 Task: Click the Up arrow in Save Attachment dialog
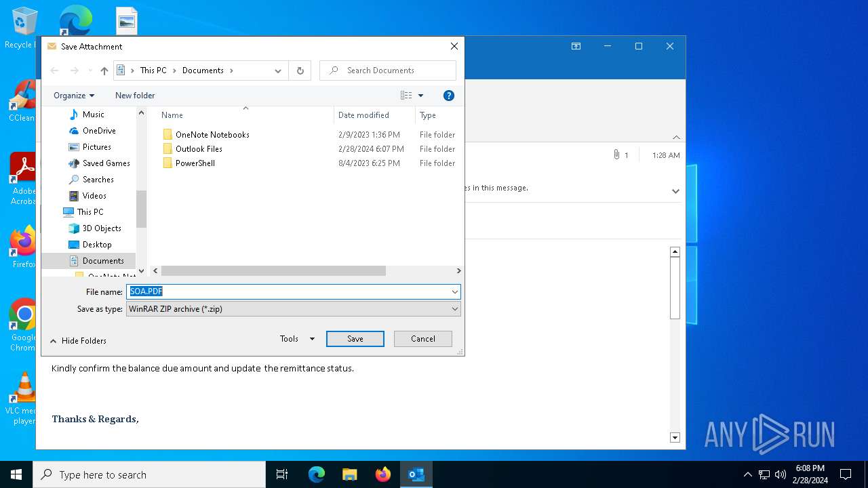(x=104, y=70)
